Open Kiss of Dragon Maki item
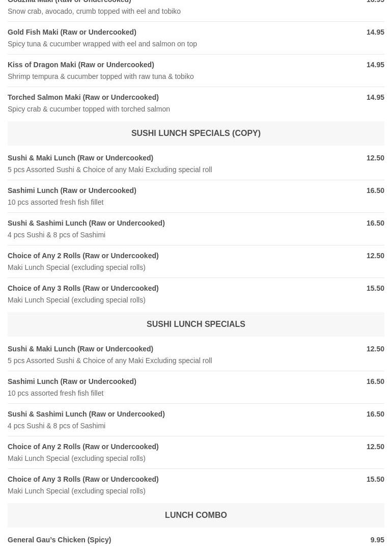The image size is (392, 552). click(80, 65)
